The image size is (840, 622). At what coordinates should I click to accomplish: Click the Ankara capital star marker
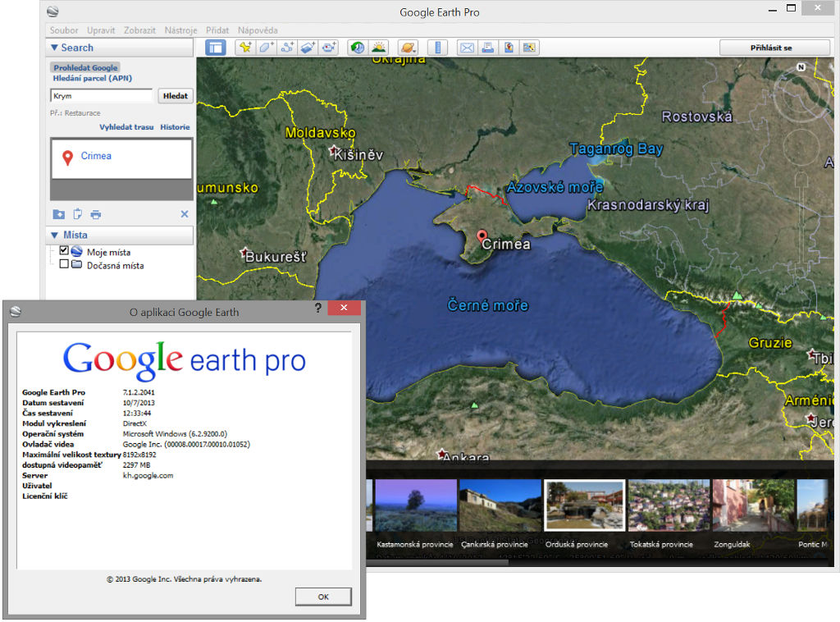tap(441, 455)
